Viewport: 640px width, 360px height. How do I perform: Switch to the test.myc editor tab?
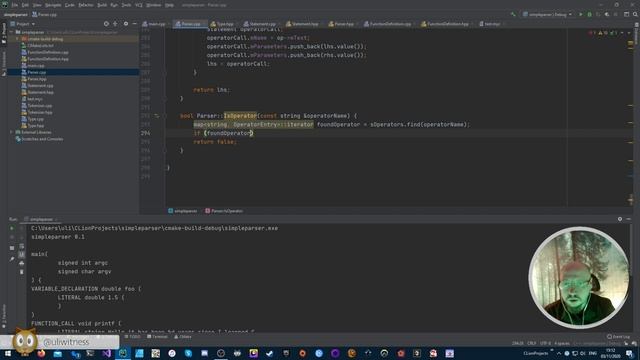490,24
